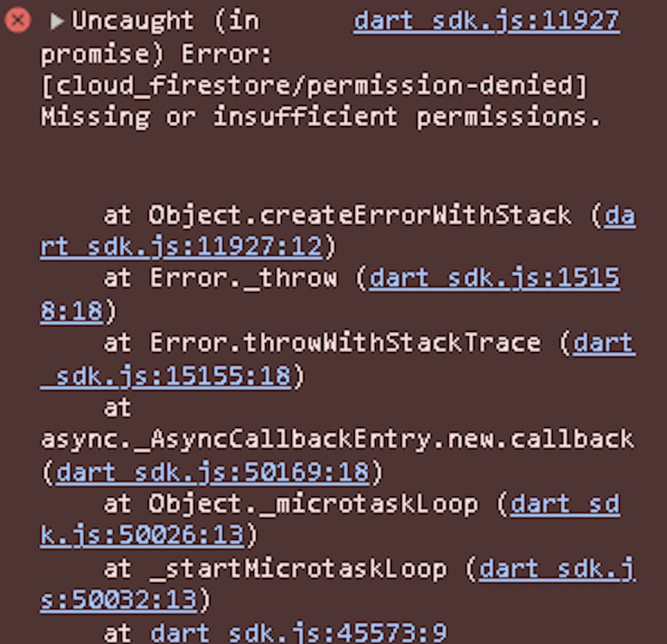
Task: Expand the Uncaught error message triangle
Action: coord(57,21)
